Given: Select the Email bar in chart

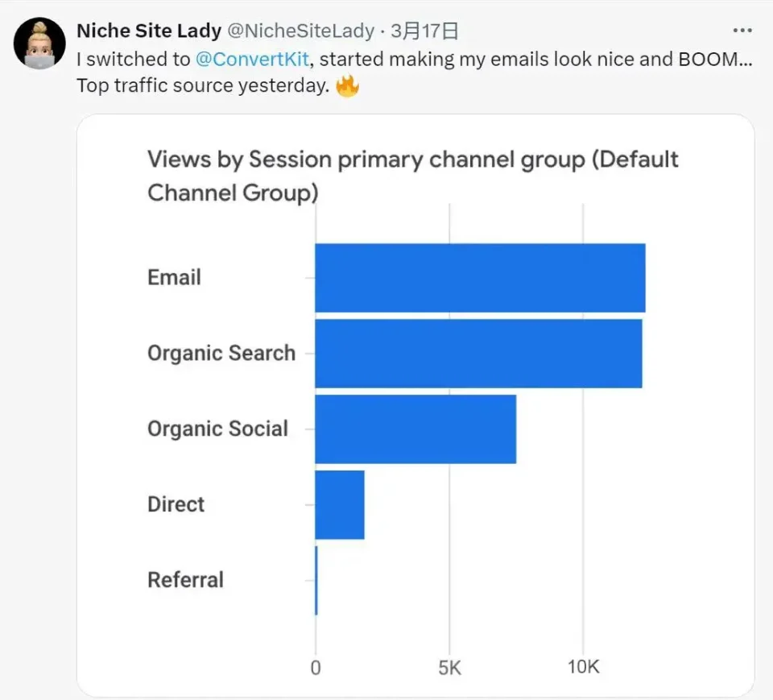Looking at the screenshot, I should pos(480,278).
